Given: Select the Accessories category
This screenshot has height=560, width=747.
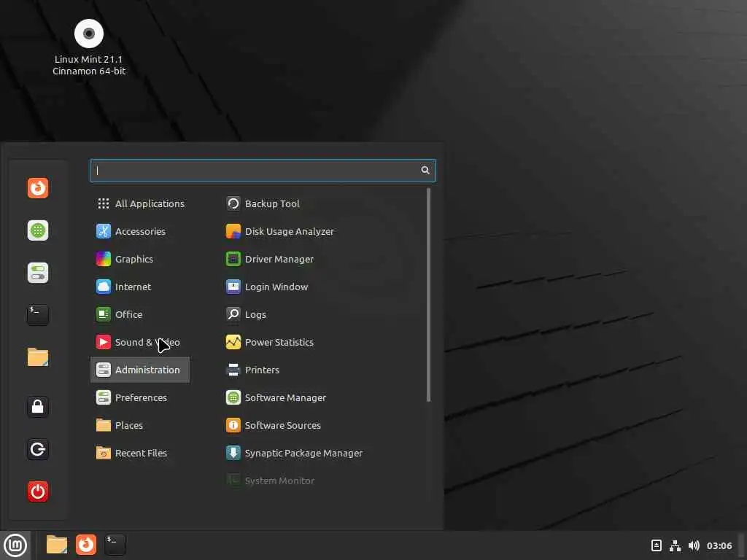Looking at the screenshot, I should 140,231.
